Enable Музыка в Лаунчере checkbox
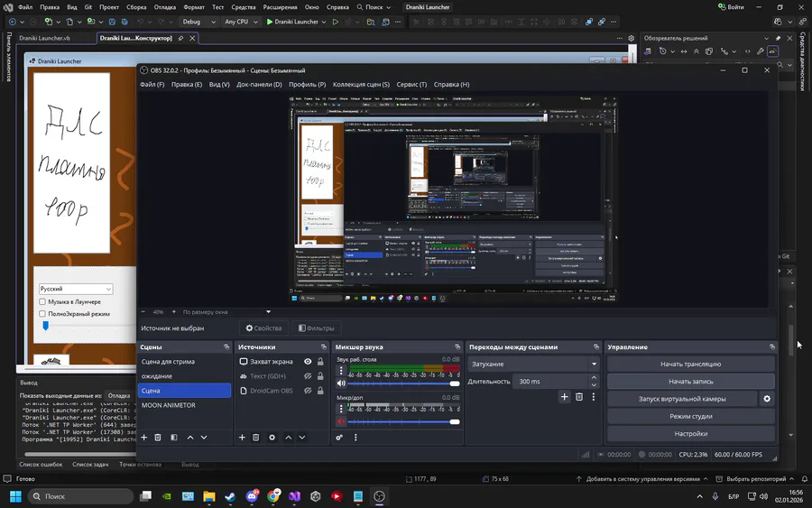Screen dimensions: 812x508 coord(42,301)
